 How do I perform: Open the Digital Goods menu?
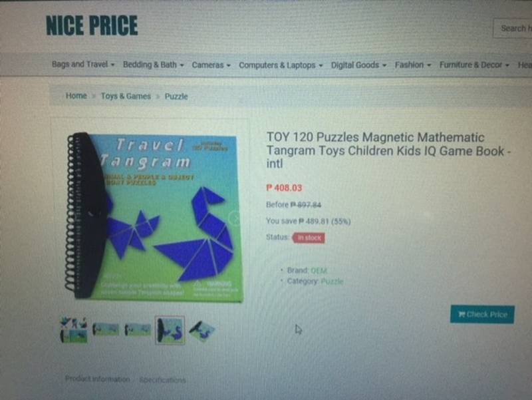click(x=358, y=65)
